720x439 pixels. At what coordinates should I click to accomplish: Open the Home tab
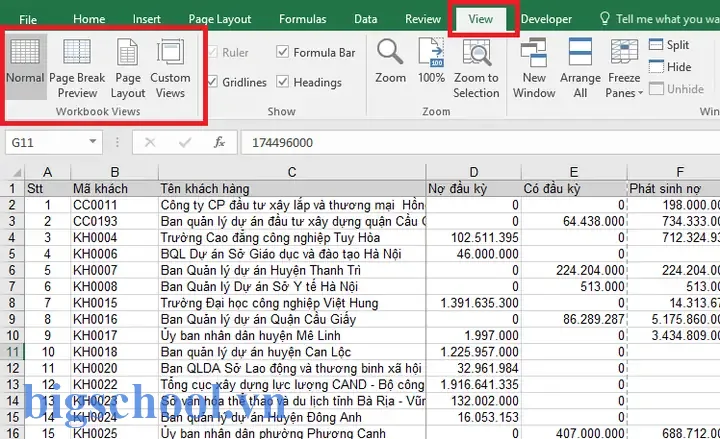pyautogui.click(x=89, y=19)
